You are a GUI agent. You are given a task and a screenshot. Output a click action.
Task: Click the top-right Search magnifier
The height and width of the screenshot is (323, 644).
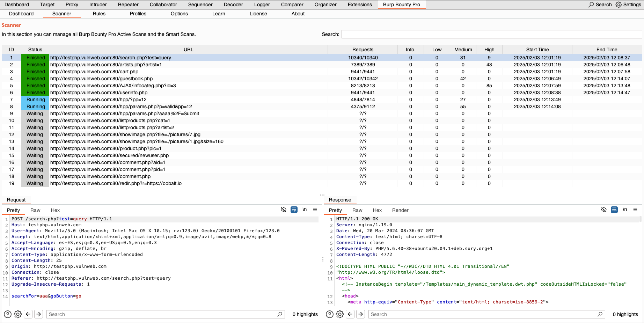pyautogui.click(x=591, y=5)
